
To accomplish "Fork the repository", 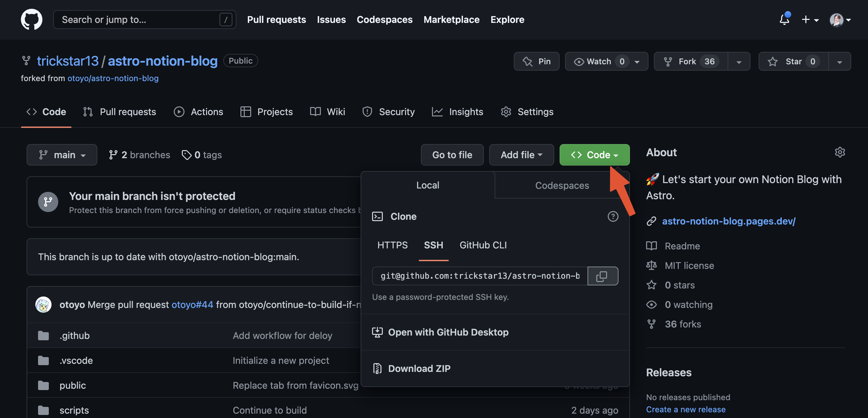I will pos(691,61).
